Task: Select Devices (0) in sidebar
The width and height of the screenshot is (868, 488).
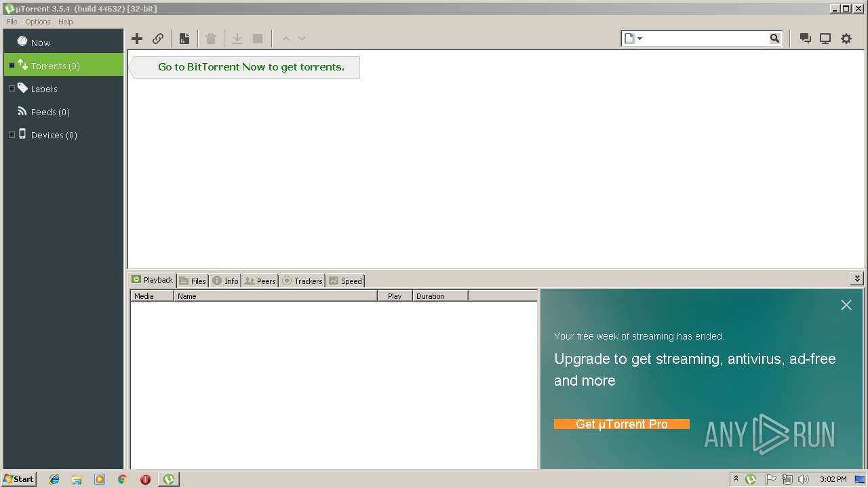Action: point(64,135)
